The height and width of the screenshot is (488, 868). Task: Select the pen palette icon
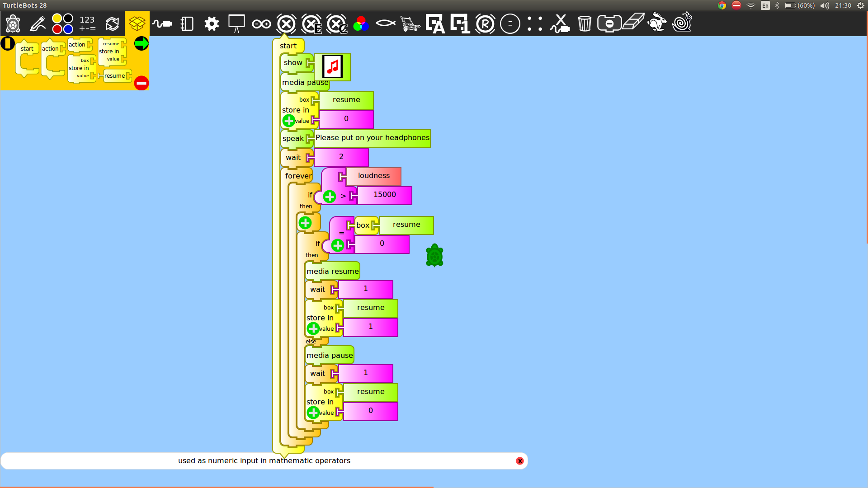38,23
